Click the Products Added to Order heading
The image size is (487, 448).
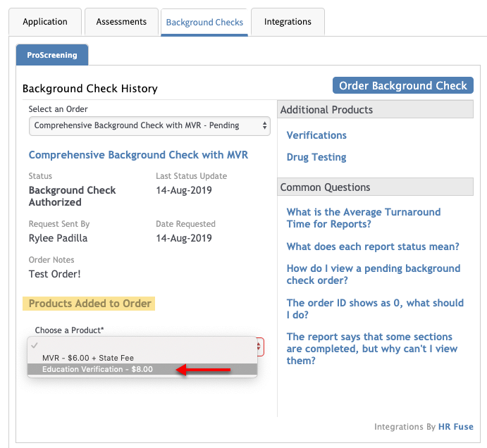[90, 304]
